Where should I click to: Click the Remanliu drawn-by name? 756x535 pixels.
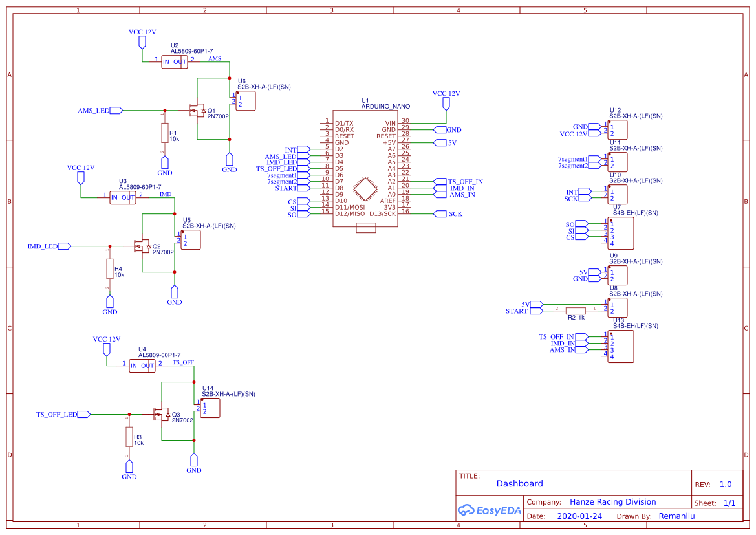point(677,516)
